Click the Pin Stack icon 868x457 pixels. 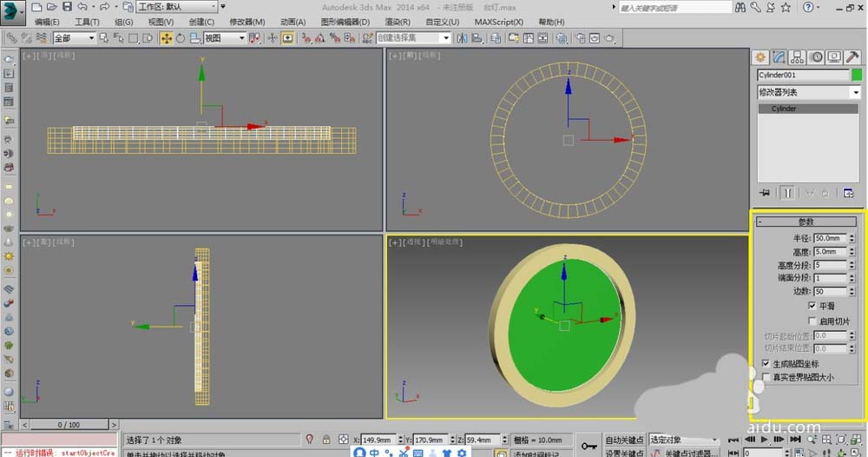click(765, 193)
